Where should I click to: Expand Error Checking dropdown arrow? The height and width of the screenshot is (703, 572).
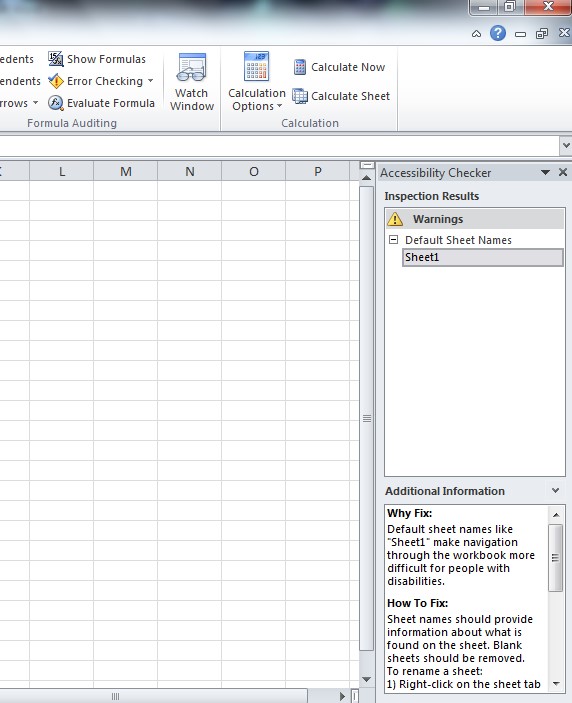pyautogui.click(x=151, y=81)
